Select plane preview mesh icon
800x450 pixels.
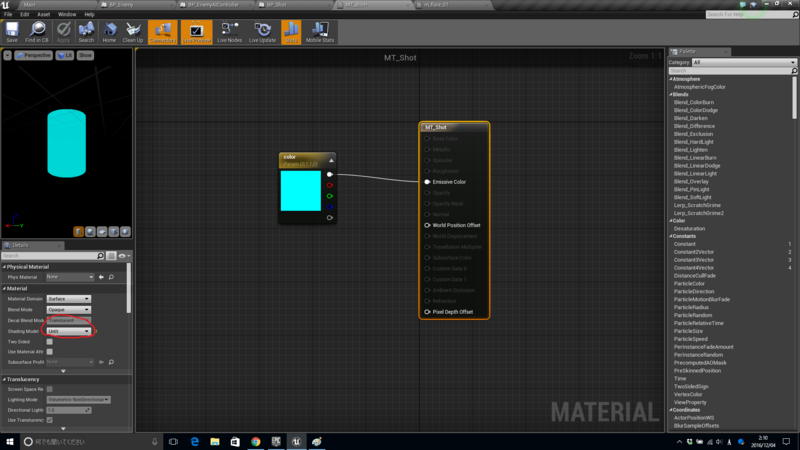(102, 232)
